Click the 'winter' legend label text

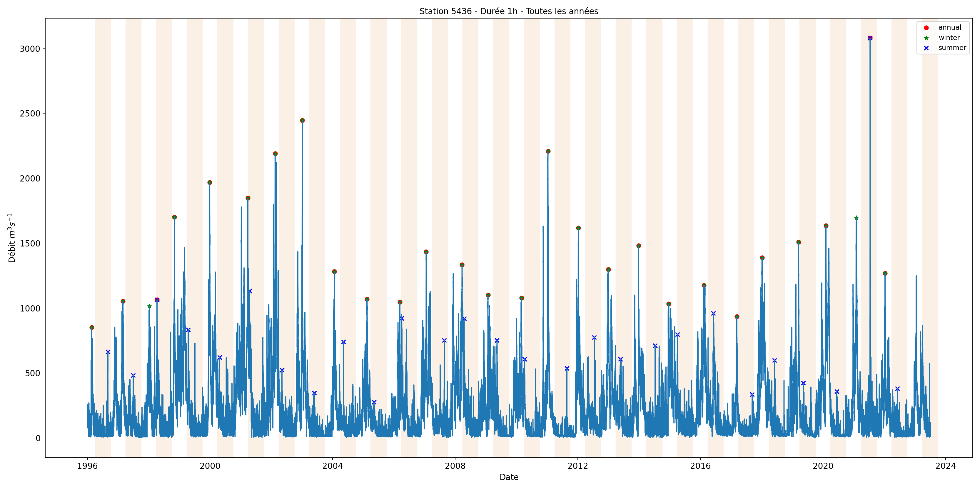pos(949,38)
